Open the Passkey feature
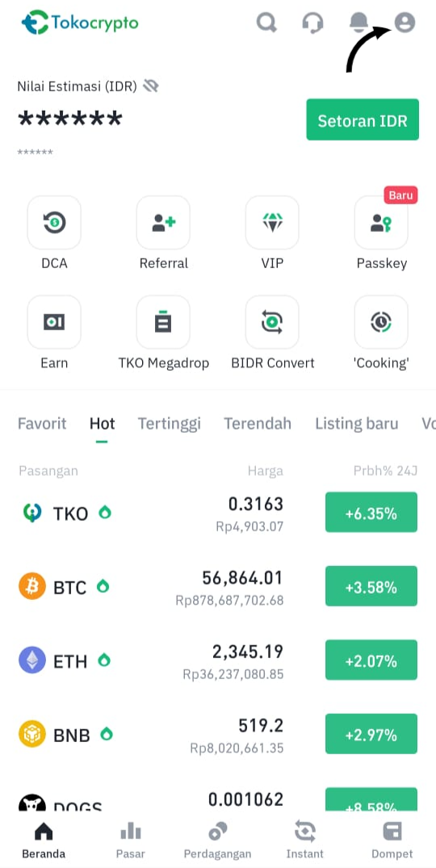 point(381,223)
